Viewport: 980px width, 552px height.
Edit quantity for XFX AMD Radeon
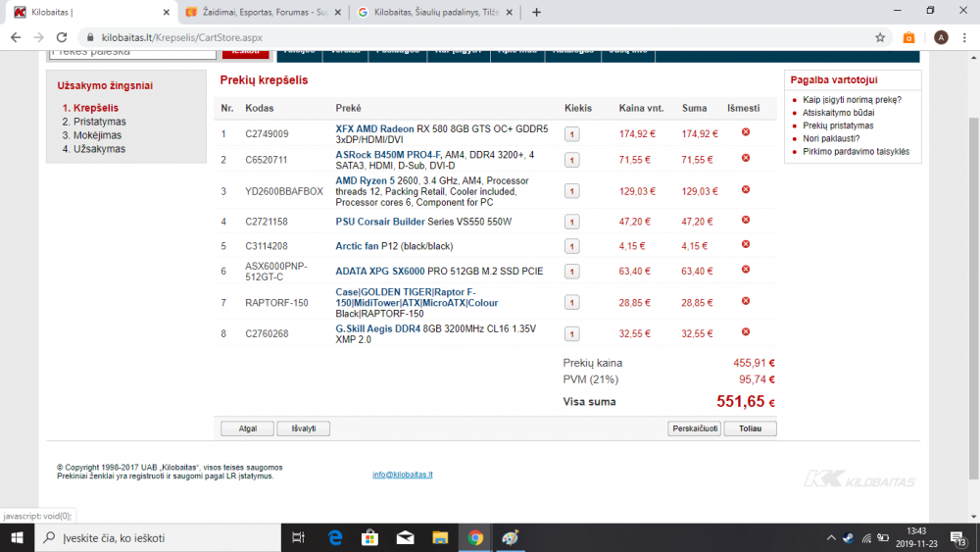572,133
